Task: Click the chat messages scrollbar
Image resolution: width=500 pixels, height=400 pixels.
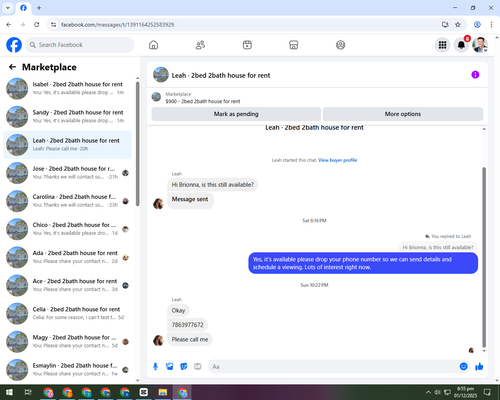Action: [484, 257]
